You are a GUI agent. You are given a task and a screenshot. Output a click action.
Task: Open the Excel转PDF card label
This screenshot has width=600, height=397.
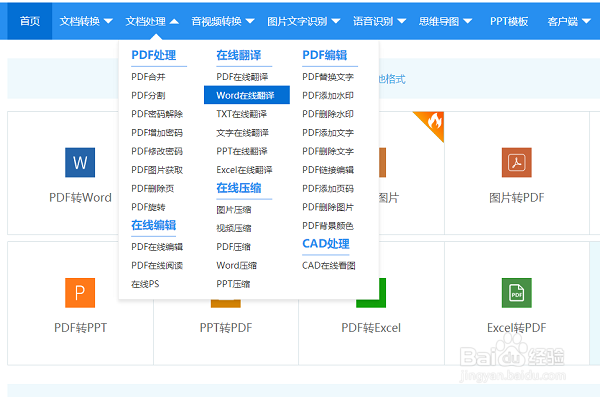coord(517,328)
